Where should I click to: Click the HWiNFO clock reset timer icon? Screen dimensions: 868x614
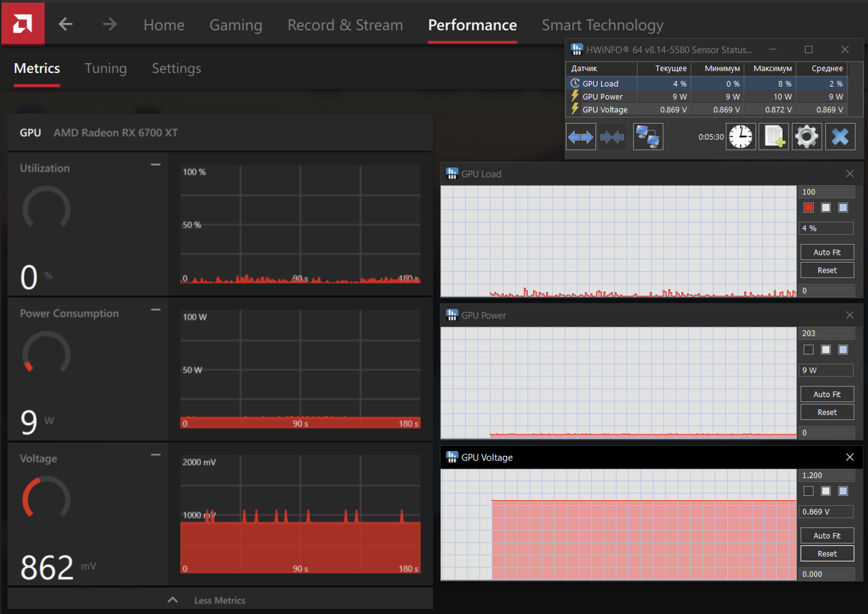[x=741, y=137]
